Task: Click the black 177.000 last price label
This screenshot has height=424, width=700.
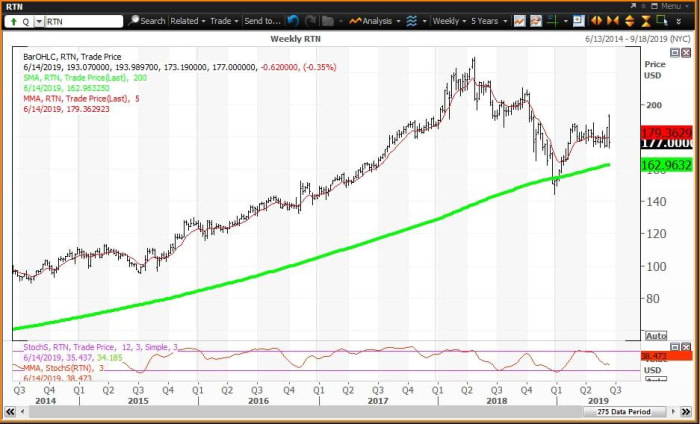Action: (667, 144)
